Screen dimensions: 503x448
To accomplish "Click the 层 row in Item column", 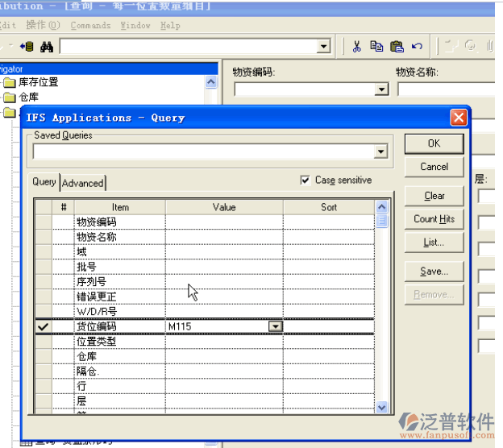I will 119,400.
